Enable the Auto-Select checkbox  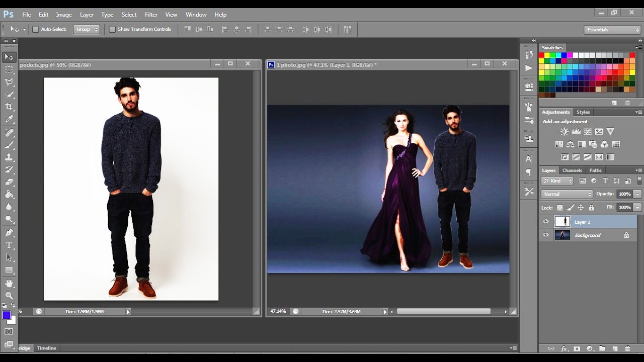pos(36,30)
